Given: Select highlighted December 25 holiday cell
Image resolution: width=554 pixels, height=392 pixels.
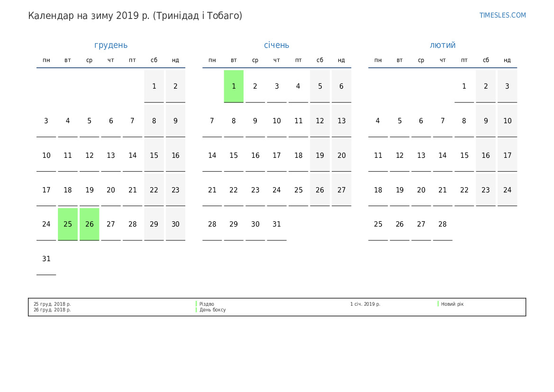Looking at the screenshot, I should click(68, 224).
